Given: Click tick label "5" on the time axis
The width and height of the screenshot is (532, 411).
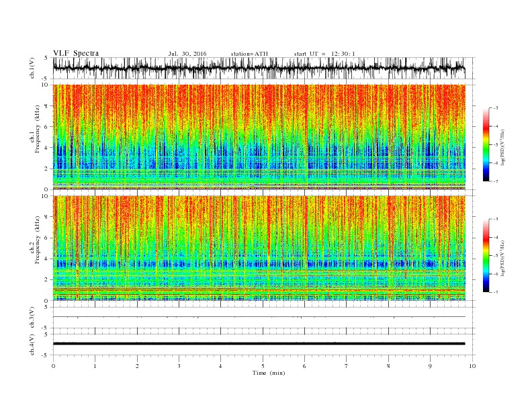Looking at the screenshot, I should 263,366.
